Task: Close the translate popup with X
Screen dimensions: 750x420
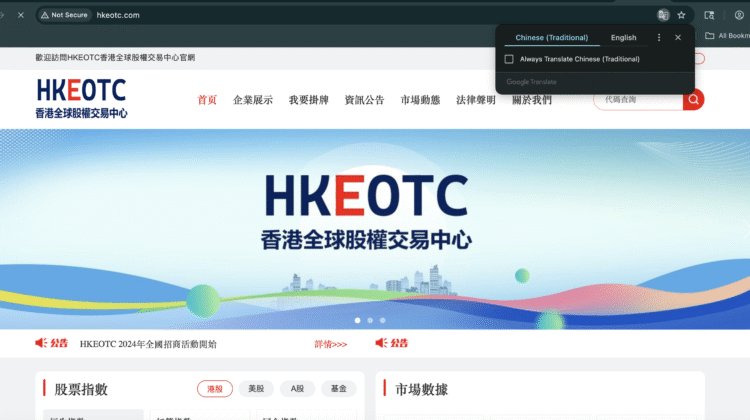Action: (x=678, y=38)
